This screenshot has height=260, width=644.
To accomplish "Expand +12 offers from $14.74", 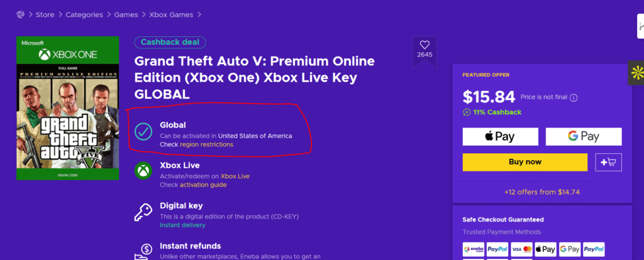I will pyautogui.click(x=541, y=192).
